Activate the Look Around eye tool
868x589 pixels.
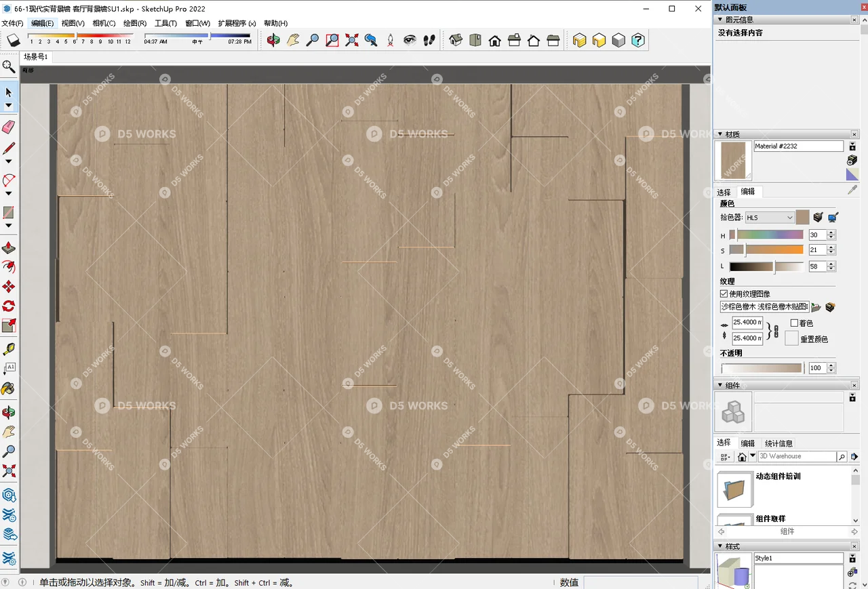[410, 40]
